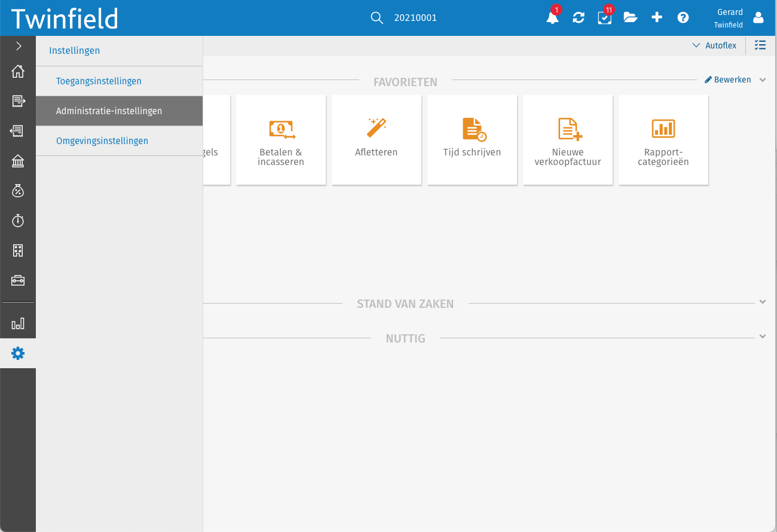Open the Tijd schrijven favorite tile
The image size is (777, 532).
472,140
